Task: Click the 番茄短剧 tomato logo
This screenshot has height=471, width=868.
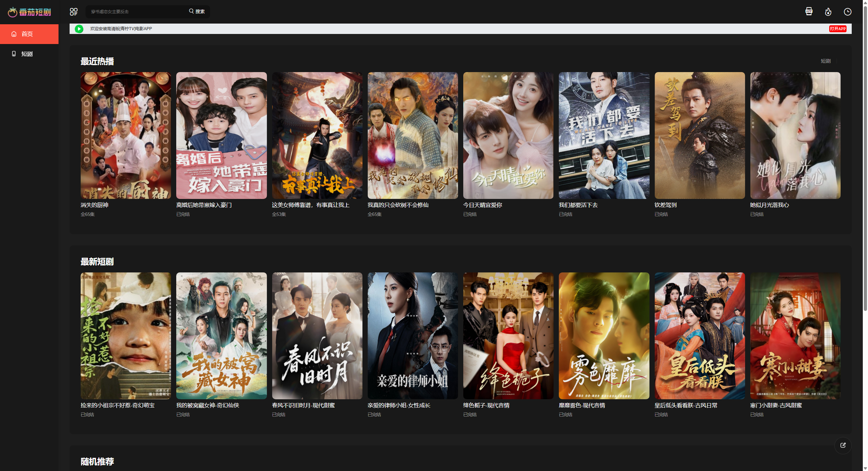Action: pos(29,12)
